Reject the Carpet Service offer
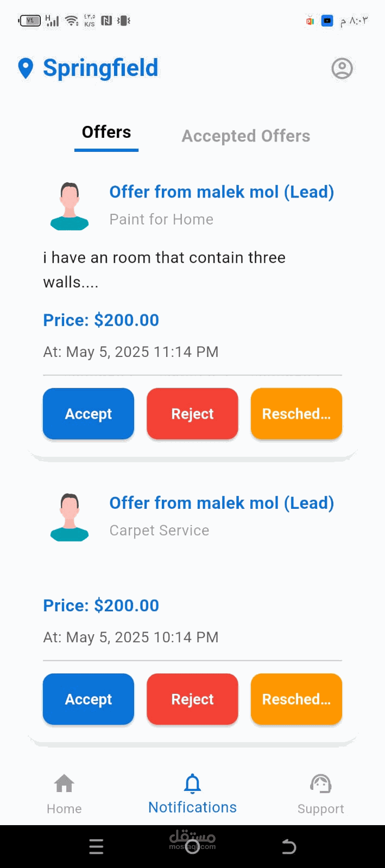This screenshot has width=385, height=868. 192,699
